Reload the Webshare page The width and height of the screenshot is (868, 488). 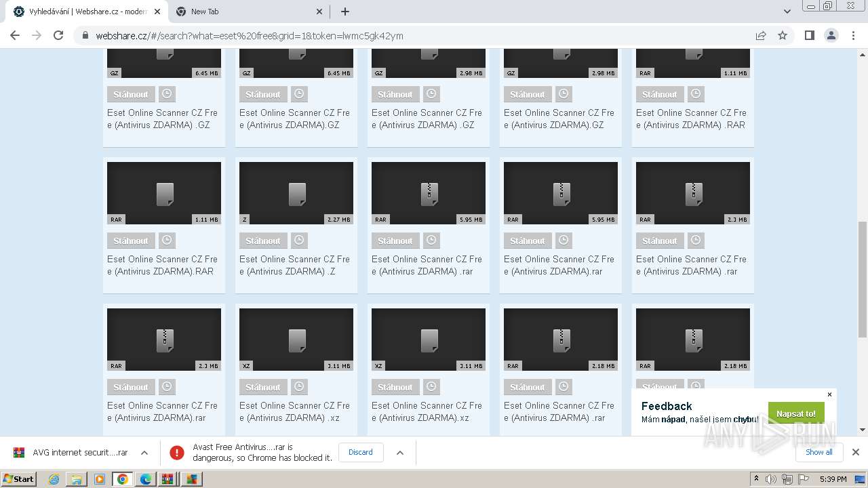pos(58,35)
